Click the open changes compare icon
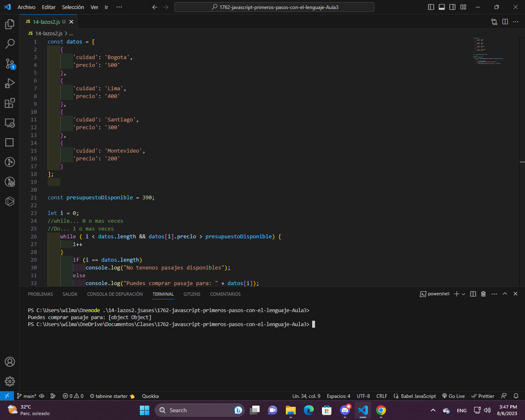525x420 pixels. click(x=494, y=22)
